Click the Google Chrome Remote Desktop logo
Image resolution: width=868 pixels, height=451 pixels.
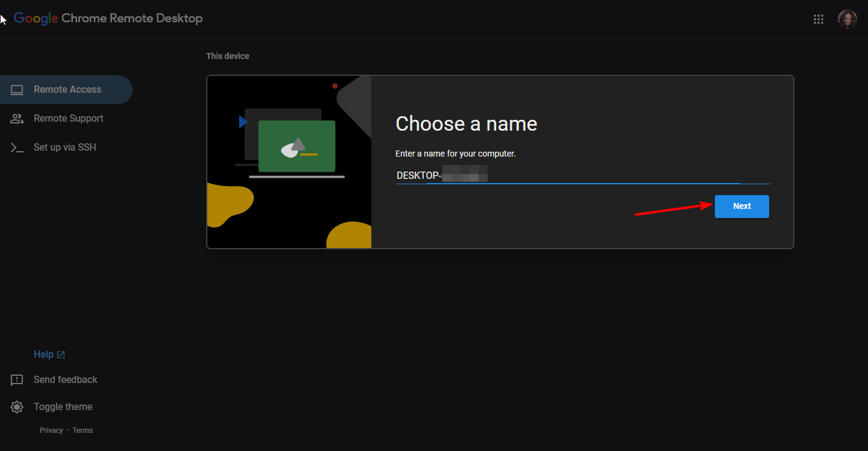point(108,18)
